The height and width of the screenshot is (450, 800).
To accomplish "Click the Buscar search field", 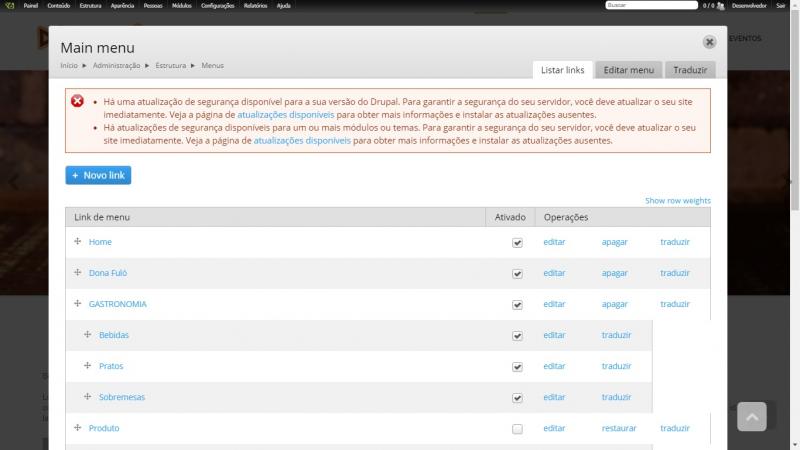I will coord(651,5).
